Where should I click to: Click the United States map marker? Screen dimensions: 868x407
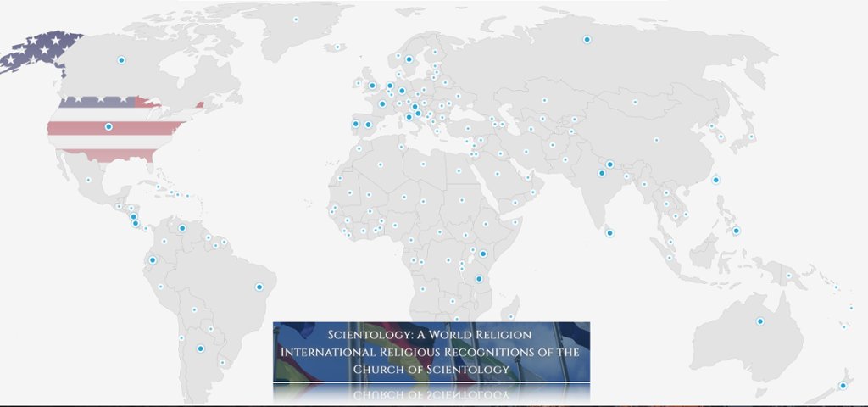point(108,127)
